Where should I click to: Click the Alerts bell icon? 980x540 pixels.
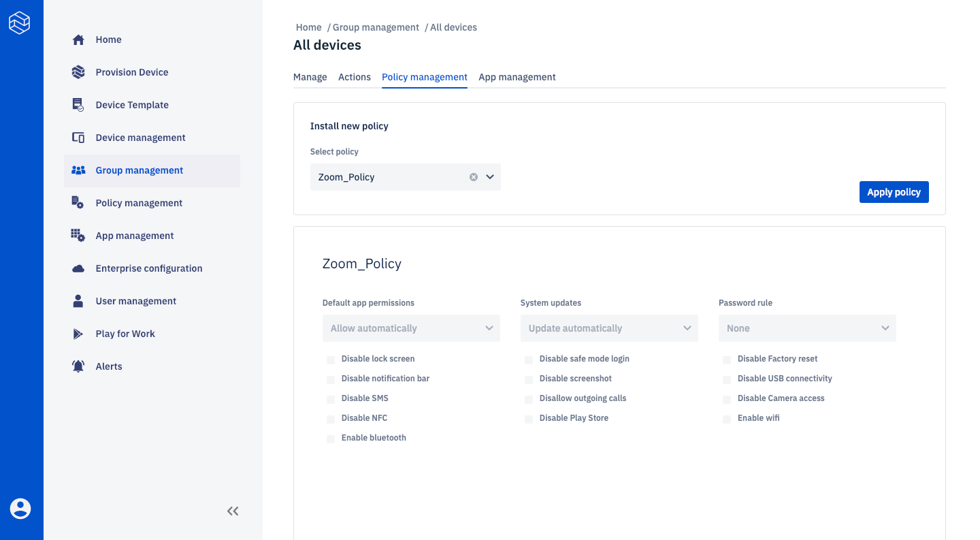(78, 366)
